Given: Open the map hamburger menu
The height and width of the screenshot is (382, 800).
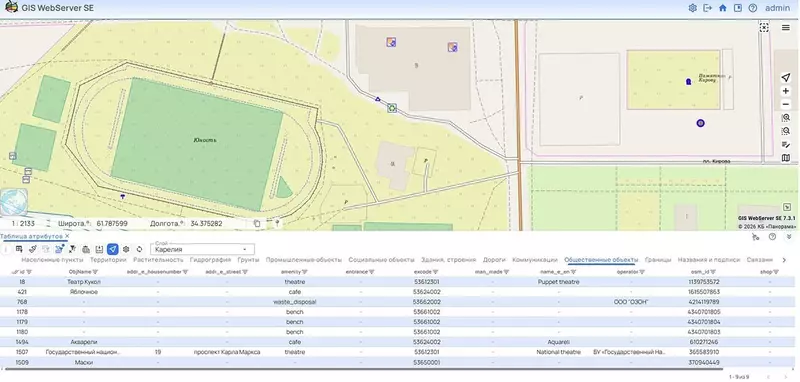Looking at the screenshot, I should coord(786,28).
